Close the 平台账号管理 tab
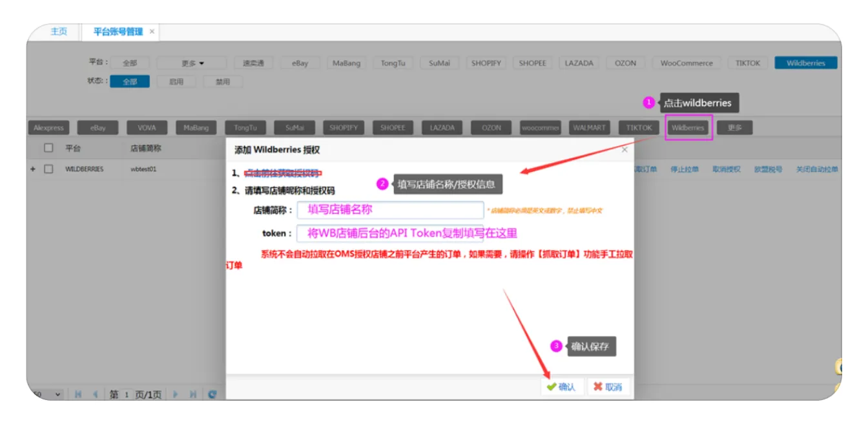 coord(152,31)
